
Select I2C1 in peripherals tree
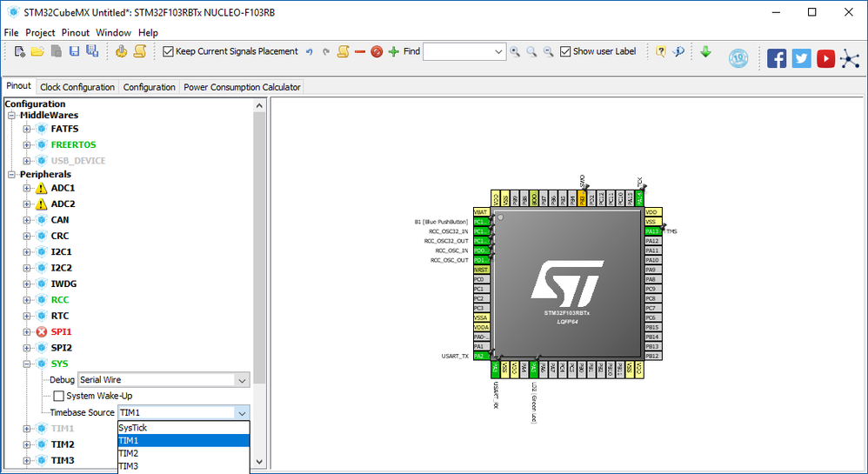coord(62,252)
